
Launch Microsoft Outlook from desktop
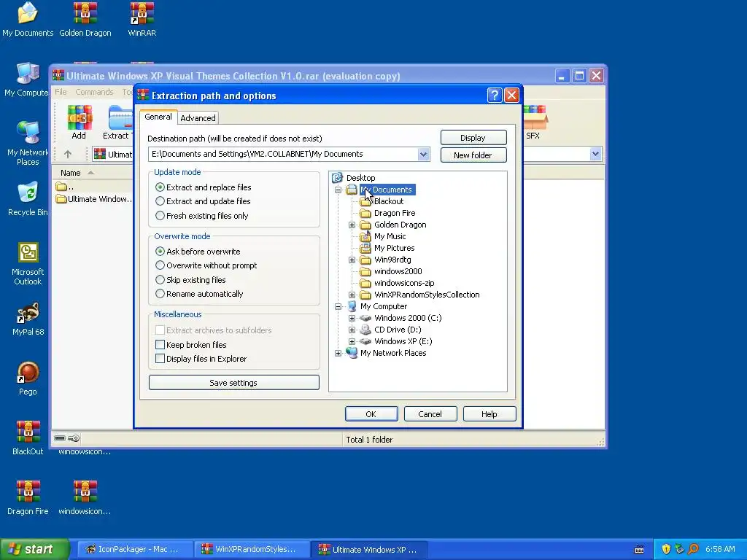tap(28, 264)
